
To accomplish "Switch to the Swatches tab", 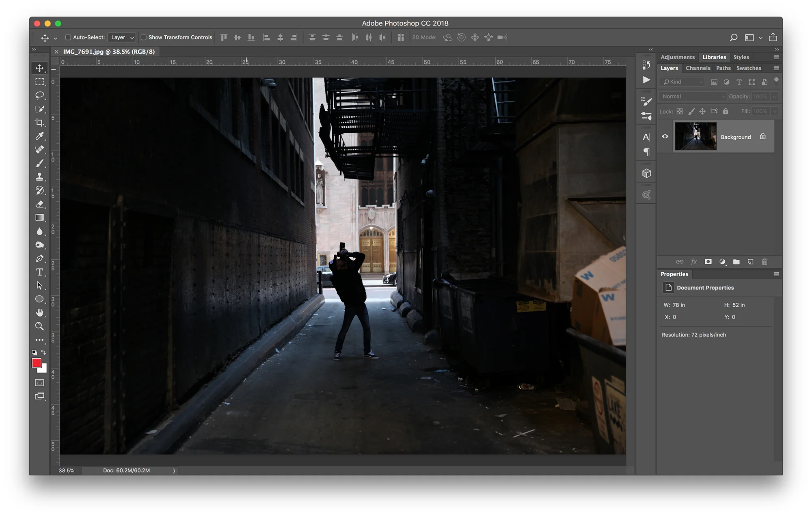I will click(x=749, y=68).
